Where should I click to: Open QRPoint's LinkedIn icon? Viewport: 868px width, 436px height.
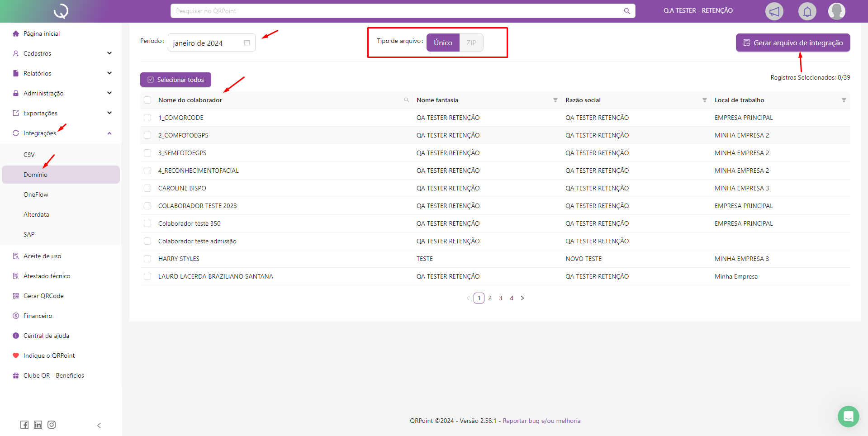pyautogui.click(x=38, y=425)
